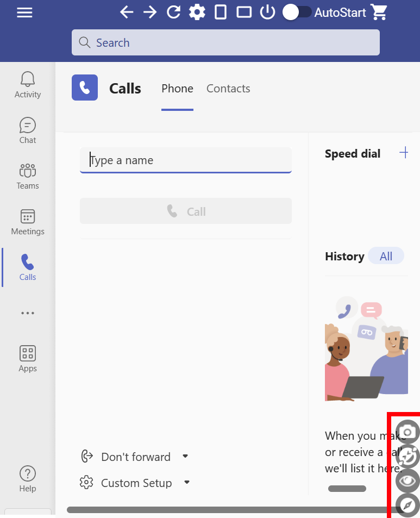The image size is (420, 518).
Task: Open Meetings calendar in sidebar
Action: click(28, 222)
